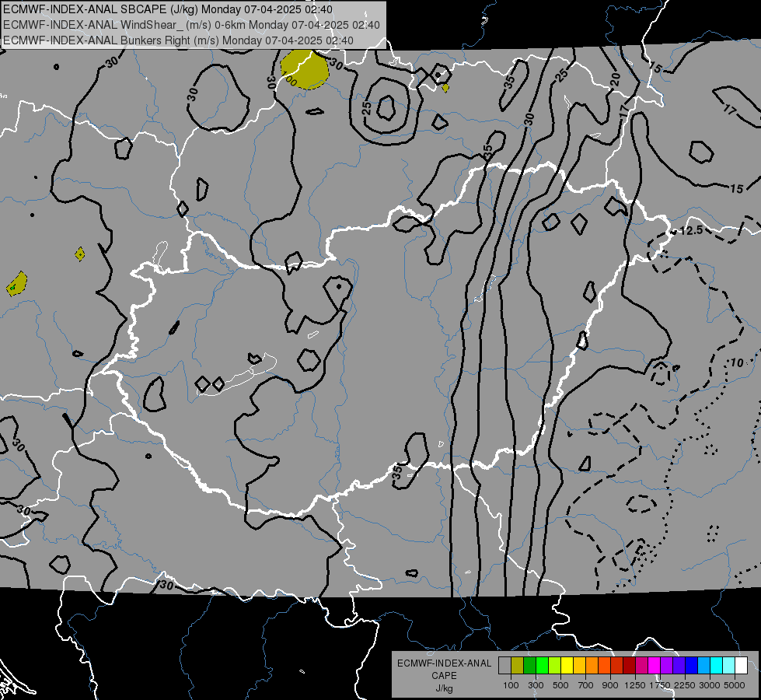Viewport: 761px width, 700px height.
Task: Click the dark red legend swatch
Action: coord(629,666)
